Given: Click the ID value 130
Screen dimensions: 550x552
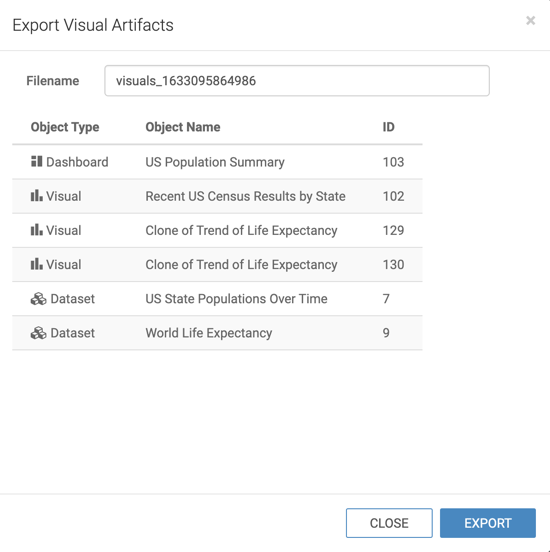Looking at the screenshot, I should click(393, 264).
